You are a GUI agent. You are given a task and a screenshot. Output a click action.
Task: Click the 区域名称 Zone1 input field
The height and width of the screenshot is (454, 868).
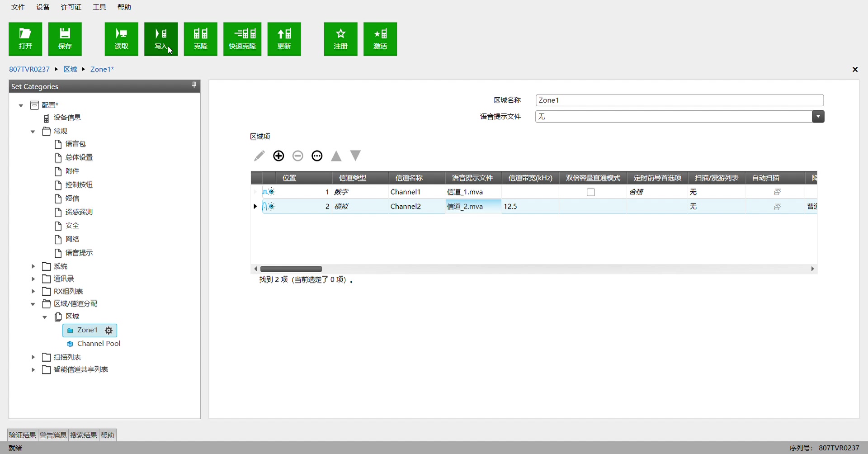click(679, 100)
